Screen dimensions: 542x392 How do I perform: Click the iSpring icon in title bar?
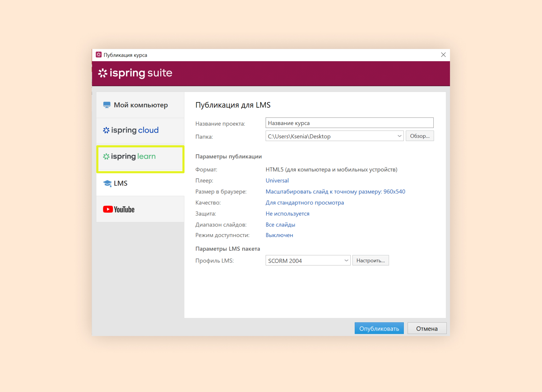tap(99, 55)
